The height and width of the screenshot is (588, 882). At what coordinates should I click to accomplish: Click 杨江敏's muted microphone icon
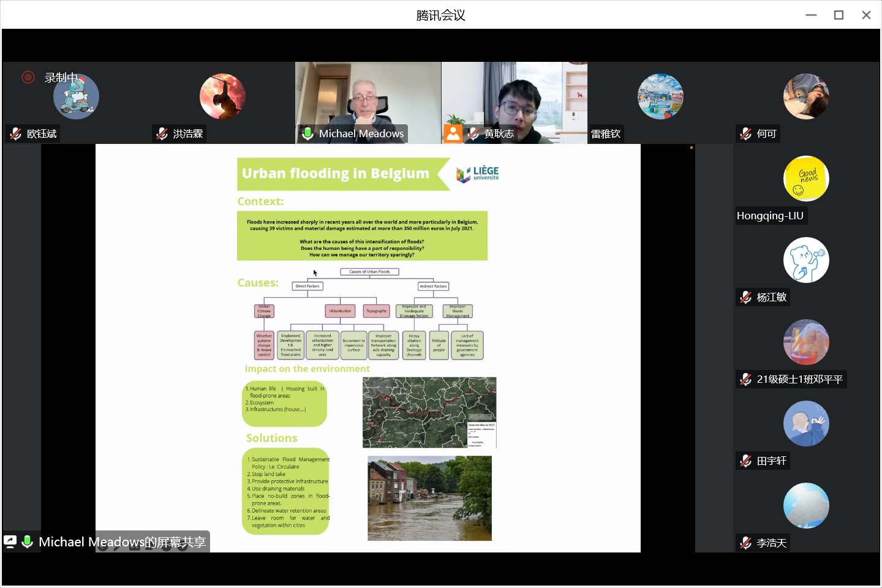[x=746, y=297]
